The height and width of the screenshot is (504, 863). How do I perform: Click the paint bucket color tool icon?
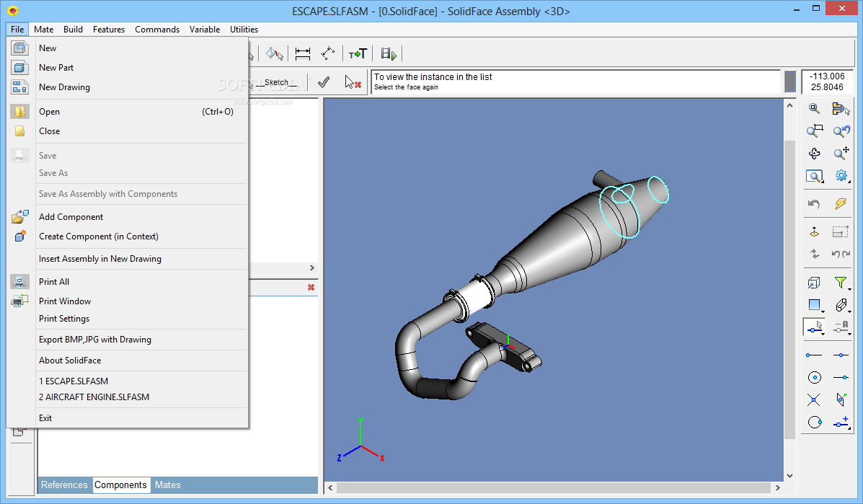point(274,53)
